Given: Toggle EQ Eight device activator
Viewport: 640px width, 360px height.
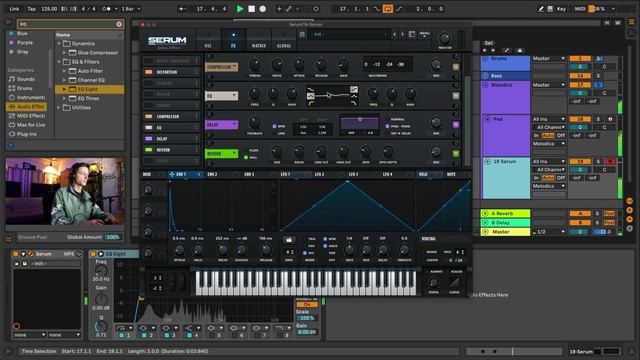Looking at the screenshot, I should (x=93, y=254).
